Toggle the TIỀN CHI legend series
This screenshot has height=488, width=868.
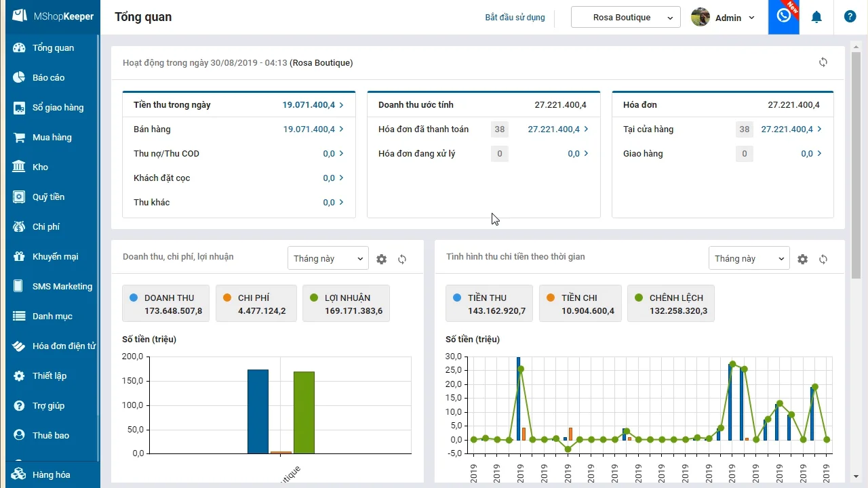(580, 304)
